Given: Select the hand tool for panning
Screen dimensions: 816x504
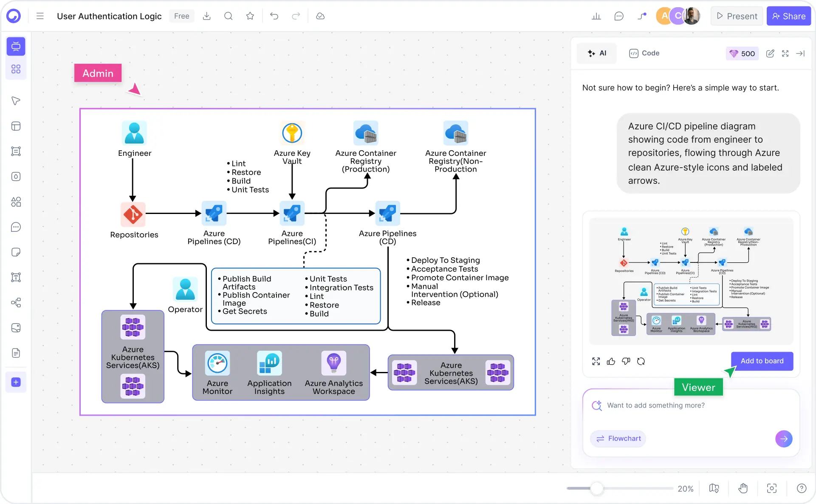Looking at the screenshot, I should click(743, 488).
